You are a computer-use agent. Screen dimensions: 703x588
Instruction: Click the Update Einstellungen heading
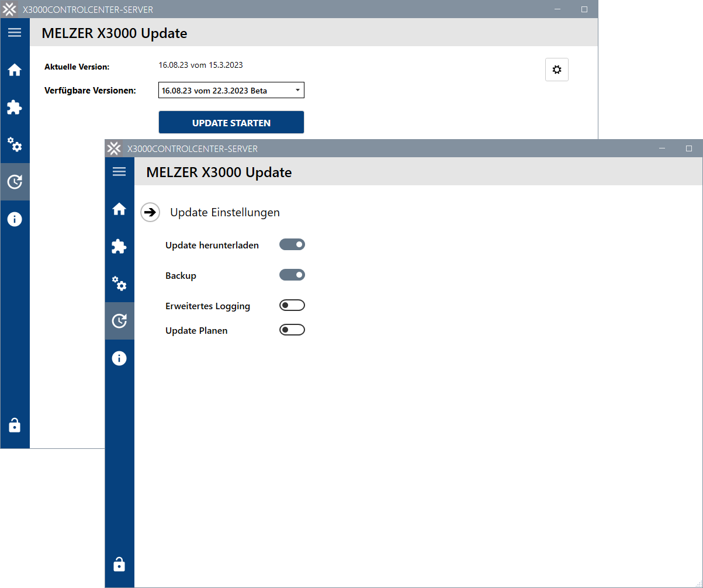pyautogui.click(x=225, y=212)
